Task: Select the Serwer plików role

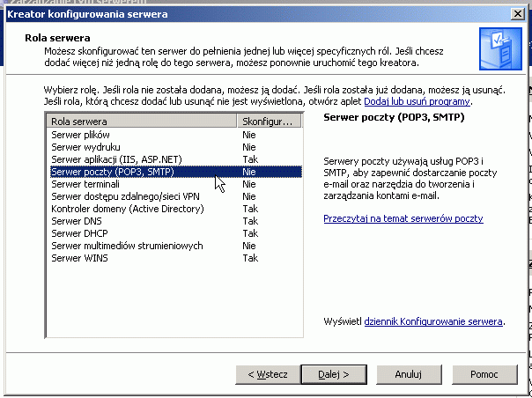Action: 174,135
